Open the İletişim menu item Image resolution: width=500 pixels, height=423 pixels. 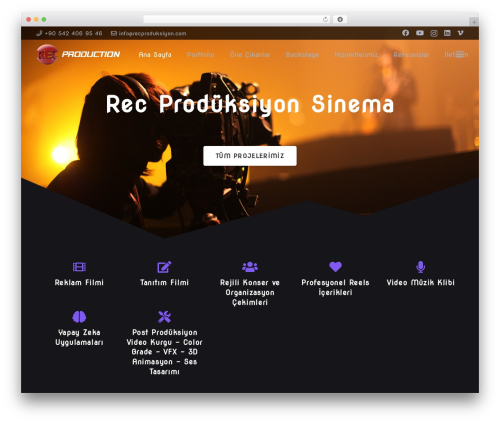(456, 55)
